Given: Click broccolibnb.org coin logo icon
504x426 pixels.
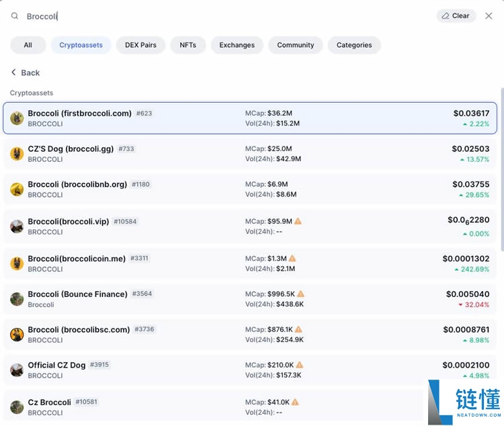Looking at the screenshot, I should point(17,189).
